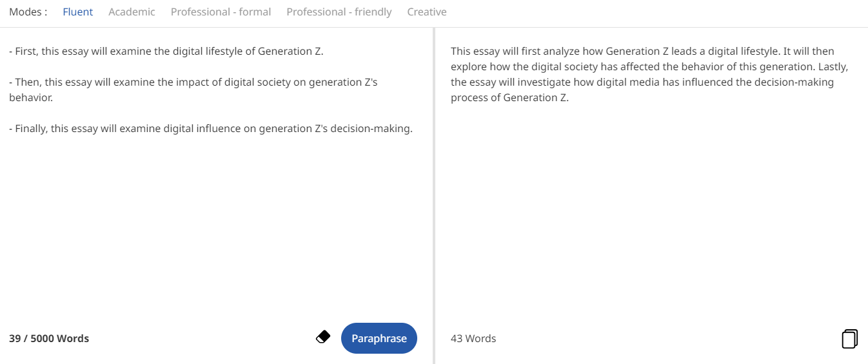
Task: Choose Professional - formal mode
Action: point(221,12)
